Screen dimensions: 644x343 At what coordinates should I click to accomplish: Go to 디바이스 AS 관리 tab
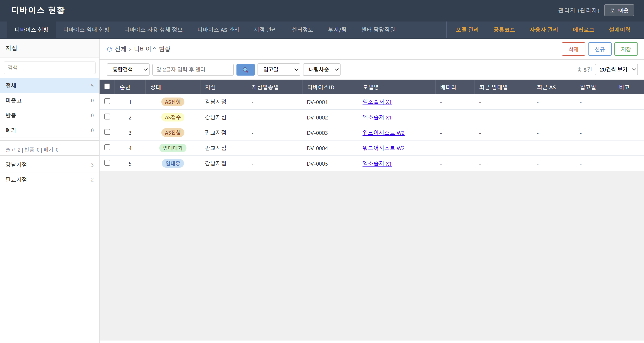218,30
